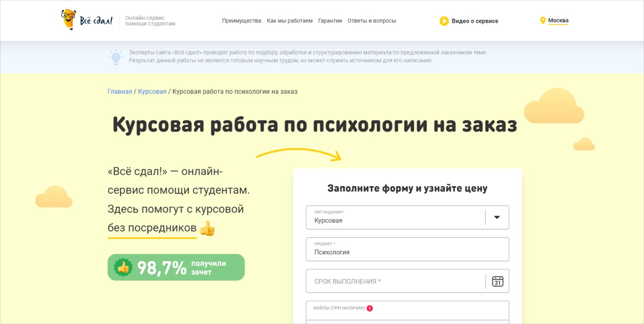Click the Срок выполнения input field

395,281
